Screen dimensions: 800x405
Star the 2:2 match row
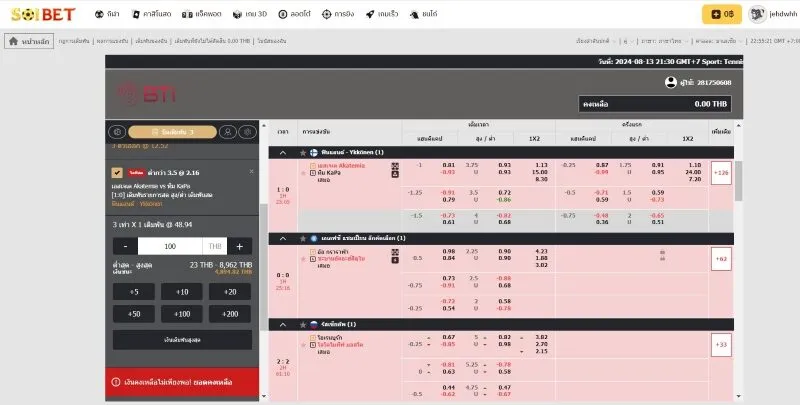304,345
